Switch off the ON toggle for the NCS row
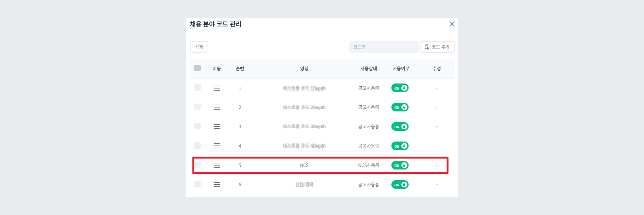644x215 pixels. pos(400,165)
